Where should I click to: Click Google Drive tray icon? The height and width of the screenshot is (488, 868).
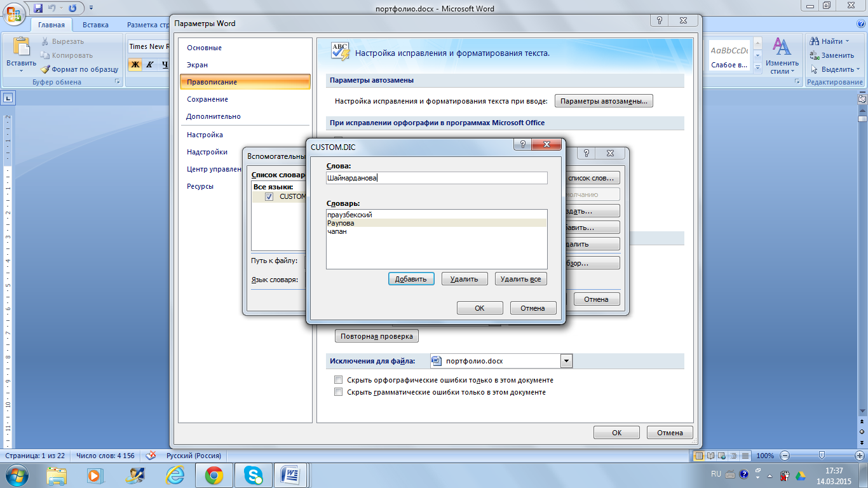(801, 475)
